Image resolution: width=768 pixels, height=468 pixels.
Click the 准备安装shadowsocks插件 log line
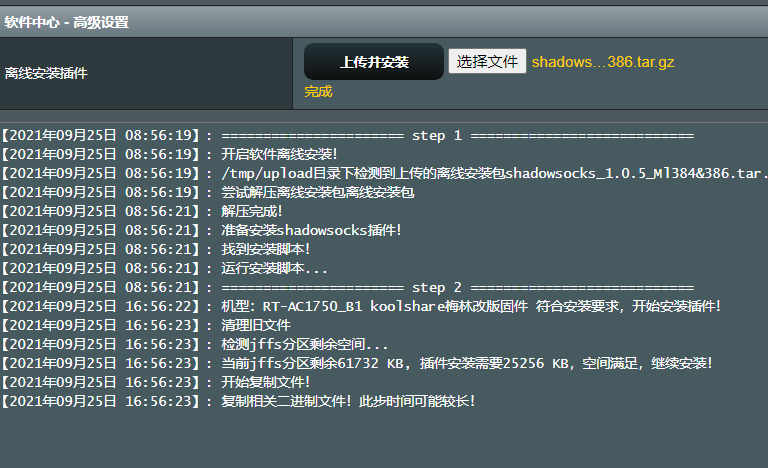(x=311, y=230)
